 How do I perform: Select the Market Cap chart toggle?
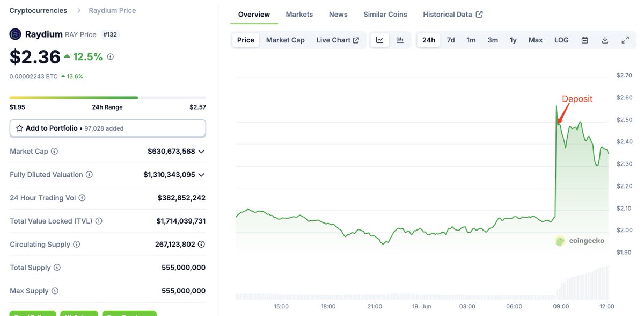pyautogui.click(x=285, y=40)
